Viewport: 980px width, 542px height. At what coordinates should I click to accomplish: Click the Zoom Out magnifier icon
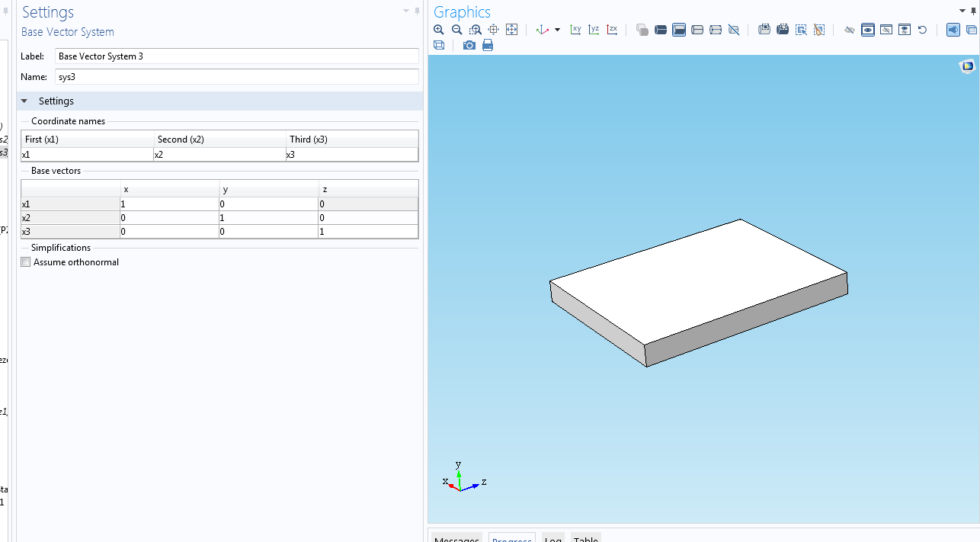pos(457,30)
